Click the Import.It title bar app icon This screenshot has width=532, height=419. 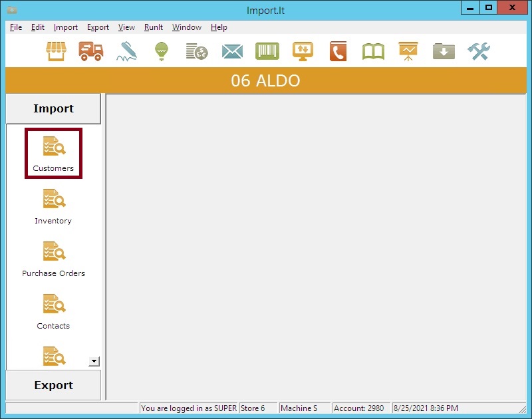pos(12,10)
